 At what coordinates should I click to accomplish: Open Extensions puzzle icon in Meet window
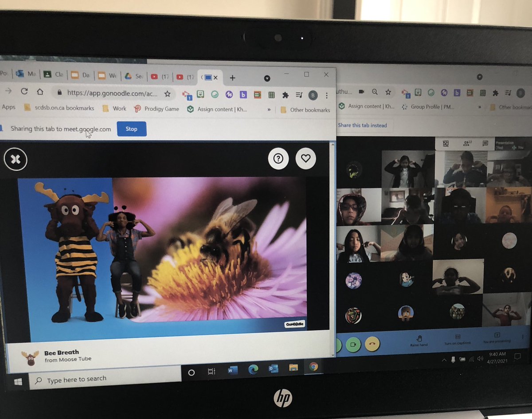click(x=496, y=93)
